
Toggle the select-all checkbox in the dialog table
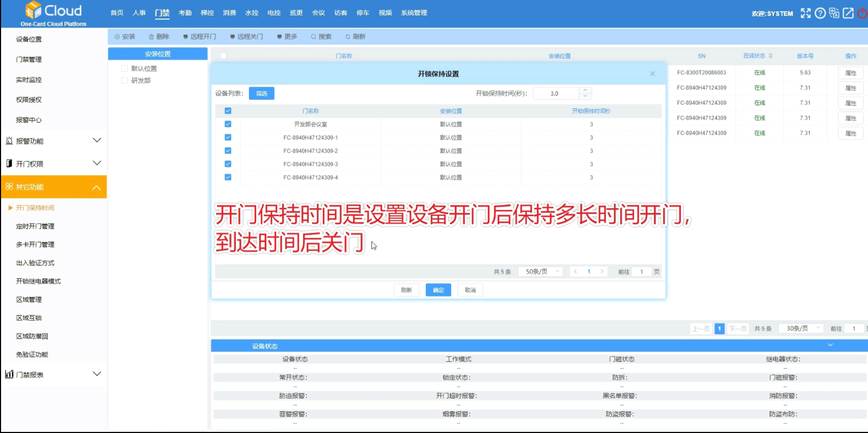pos(228,110)
